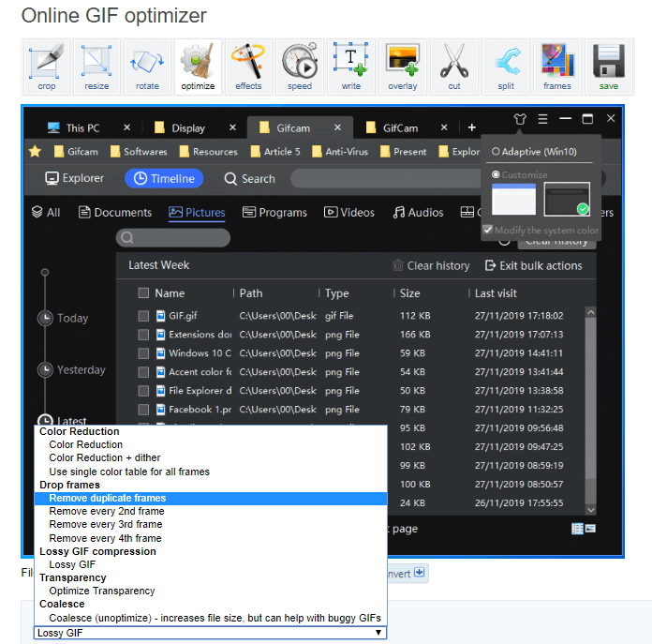This screenshot has width=652, height=644.
Task: Open the Lossy GIF optimization dropdown
Action: click(211, 633)
